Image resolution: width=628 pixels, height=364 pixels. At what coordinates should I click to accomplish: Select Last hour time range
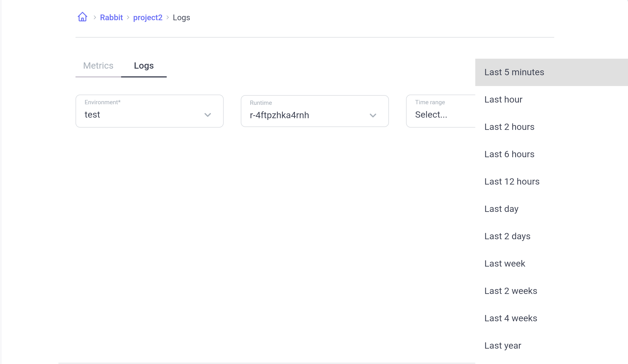503,99
